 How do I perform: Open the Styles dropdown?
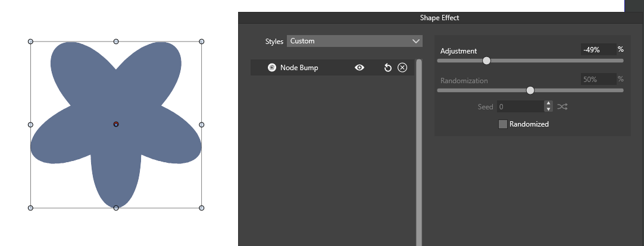click(355, 41)
